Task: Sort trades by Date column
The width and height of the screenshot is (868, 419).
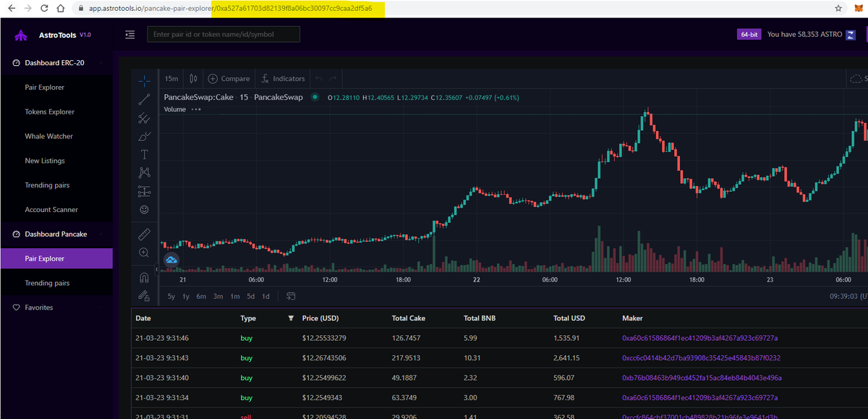Action: point(143,318)
